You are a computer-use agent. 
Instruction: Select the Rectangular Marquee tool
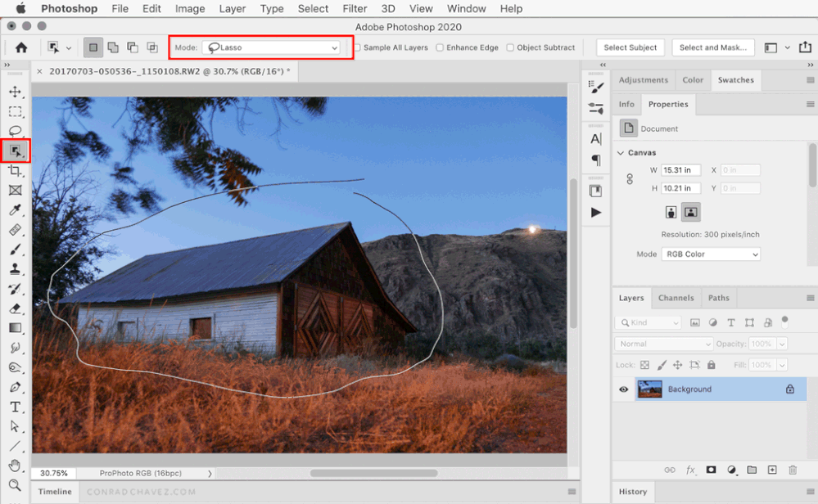(x=15, y=111)
